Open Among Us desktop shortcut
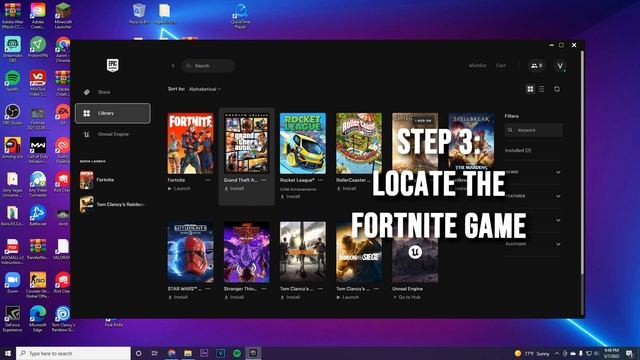 point(12,148)
